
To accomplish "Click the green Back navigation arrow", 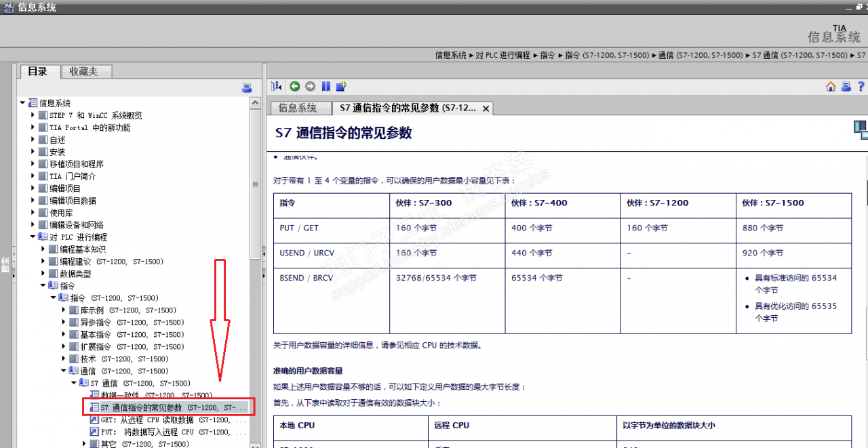I will coord(295,86).
